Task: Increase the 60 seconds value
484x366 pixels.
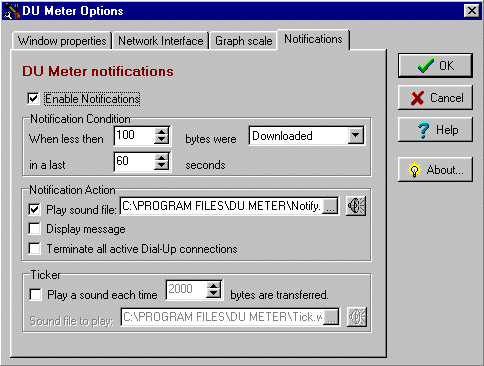Action: (x=162, y=158)
